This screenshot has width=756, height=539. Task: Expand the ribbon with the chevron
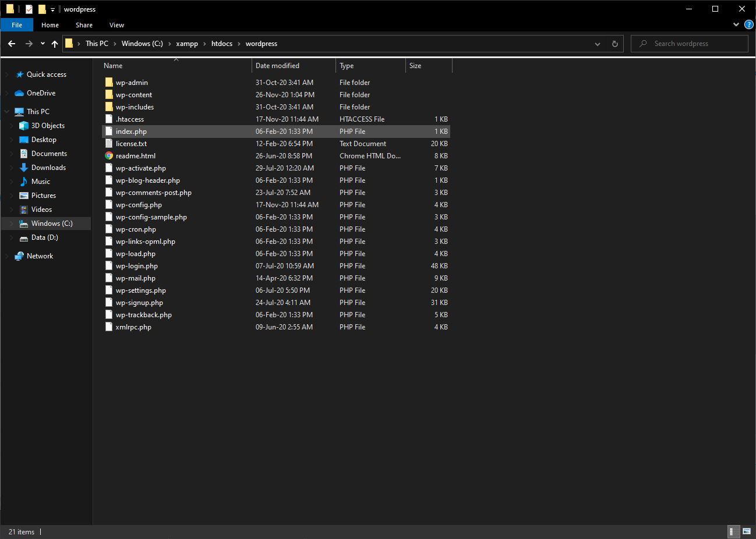pos(736,25)
